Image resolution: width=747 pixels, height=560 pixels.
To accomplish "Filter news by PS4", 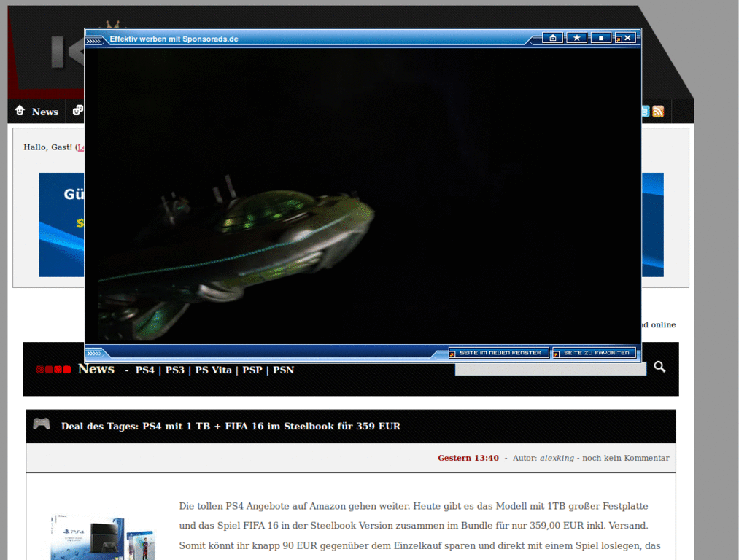I will [x=145, y=370].
